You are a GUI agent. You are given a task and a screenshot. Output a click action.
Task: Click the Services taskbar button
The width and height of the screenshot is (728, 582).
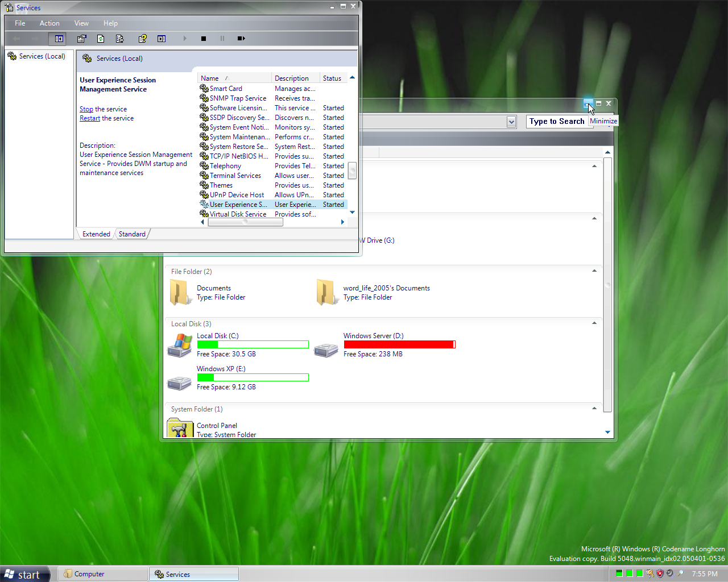(194, 574)
